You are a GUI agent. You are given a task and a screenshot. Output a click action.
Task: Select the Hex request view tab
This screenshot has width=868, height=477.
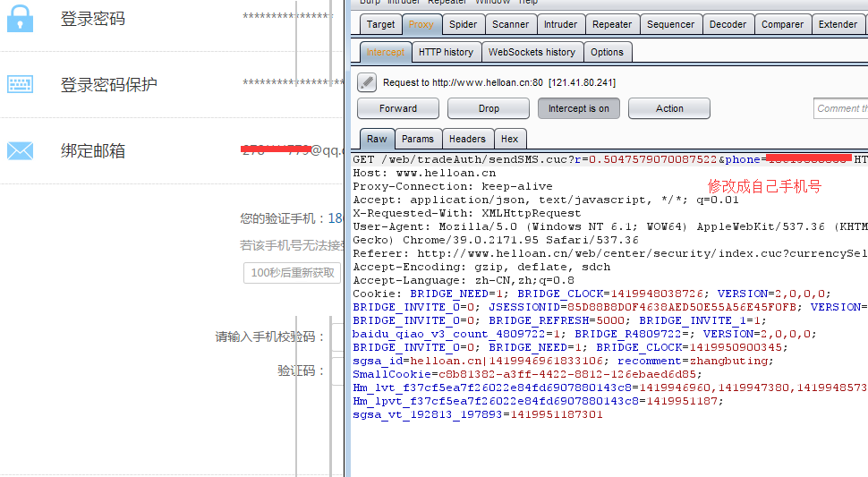[509, 139]
